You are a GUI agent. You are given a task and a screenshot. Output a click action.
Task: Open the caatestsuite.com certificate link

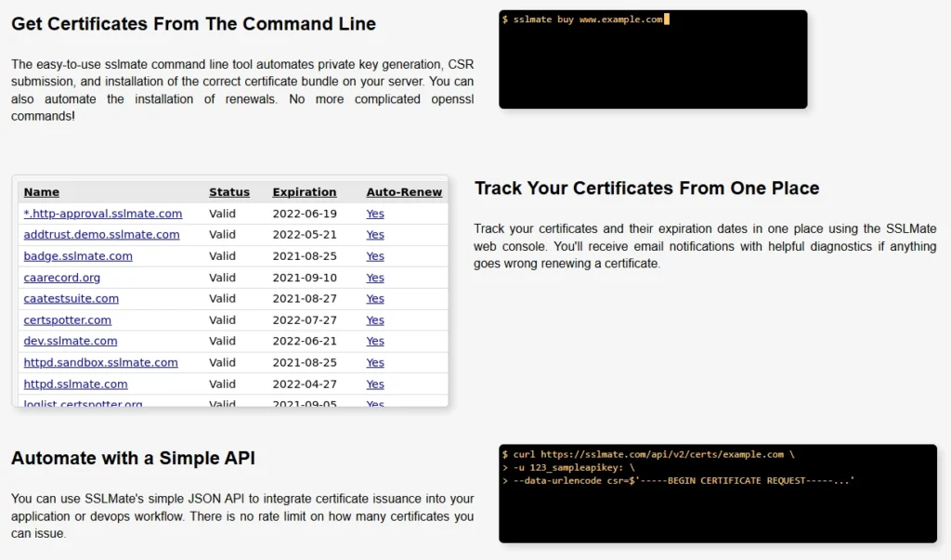tap(71, 298)
